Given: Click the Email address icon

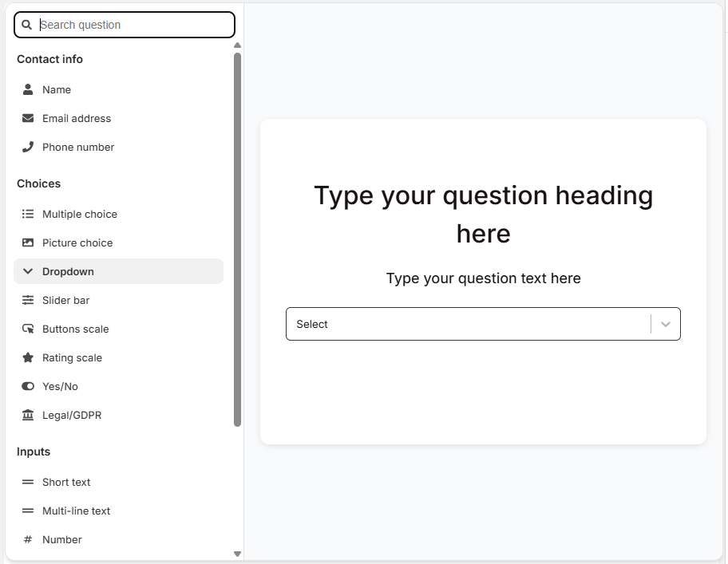Looking at the screenshot, I should (x=27, y=118).
